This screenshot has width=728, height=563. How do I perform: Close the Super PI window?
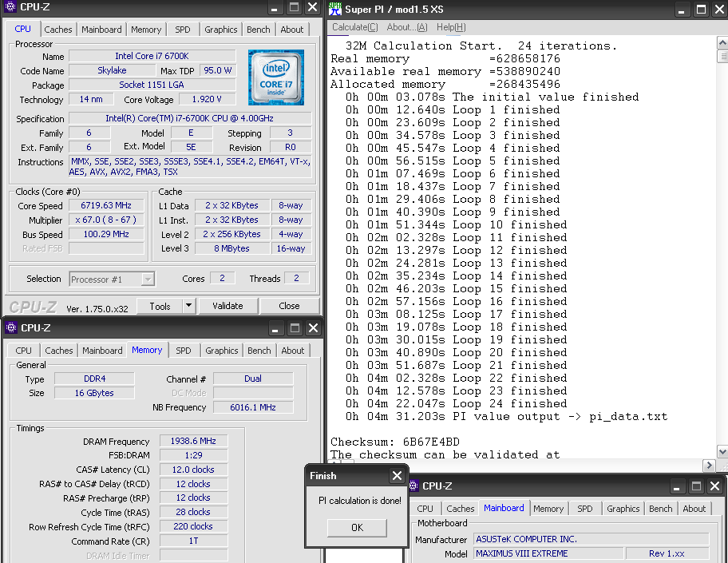720,10
